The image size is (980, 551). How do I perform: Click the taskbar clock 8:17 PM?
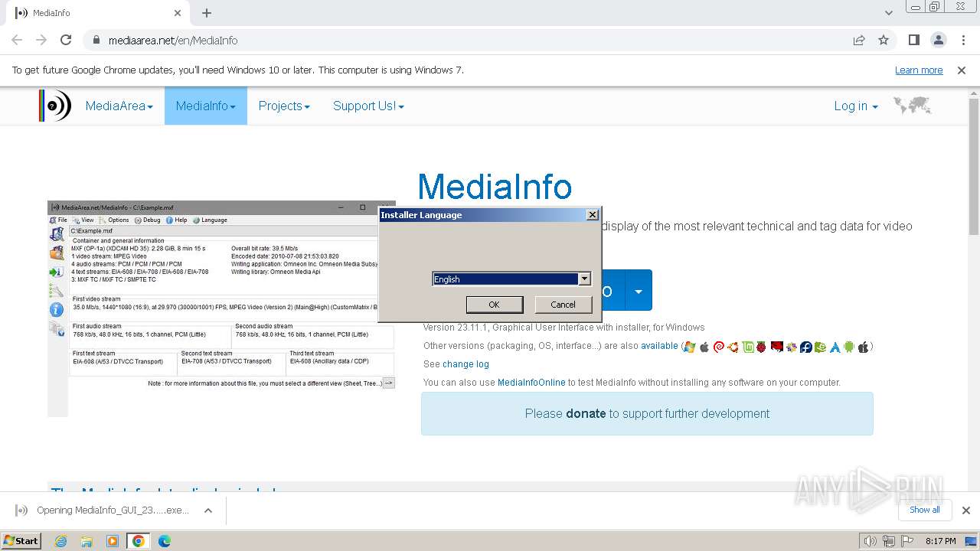[941, 541]
